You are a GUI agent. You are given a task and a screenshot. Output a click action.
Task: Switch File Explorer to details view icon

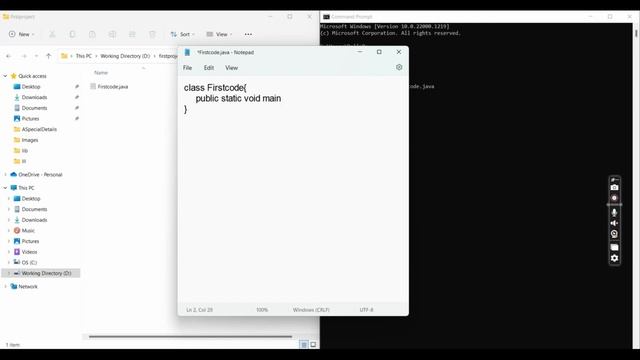(x=304, y=344)
